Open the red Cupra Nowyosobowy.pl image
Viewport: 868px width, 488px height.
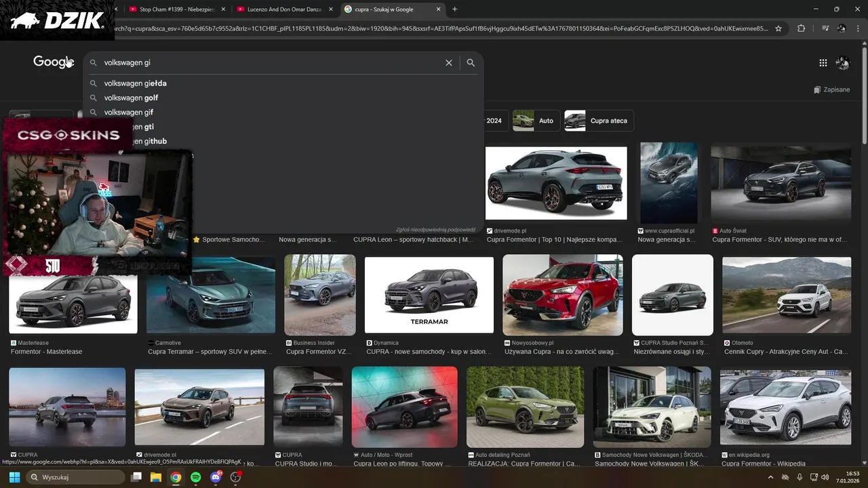[563, 295]
